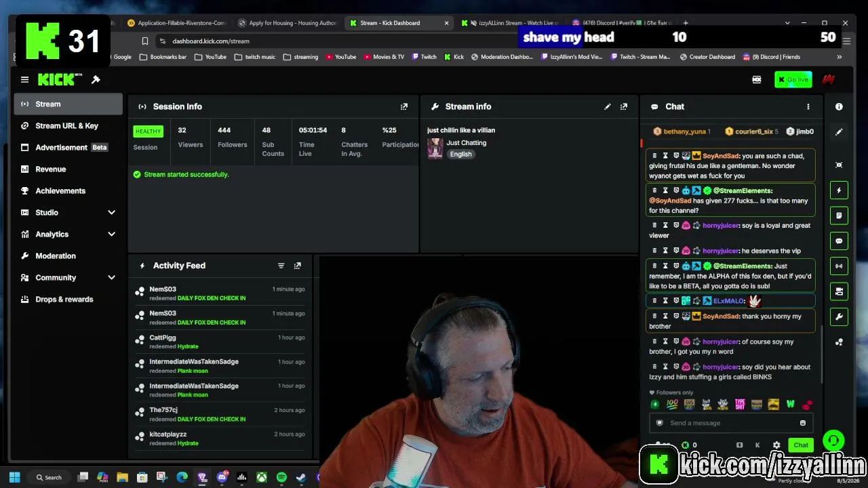Screen dimensions: 868x488
Task: Click the note page icon in the right sidebar
Action: (839, 216)
